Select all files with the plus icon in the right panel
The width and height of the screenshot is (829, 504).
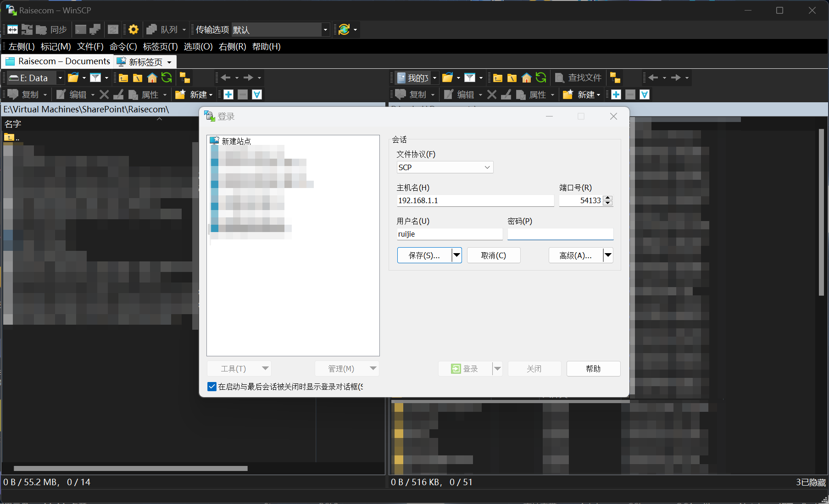pos(616,94)
